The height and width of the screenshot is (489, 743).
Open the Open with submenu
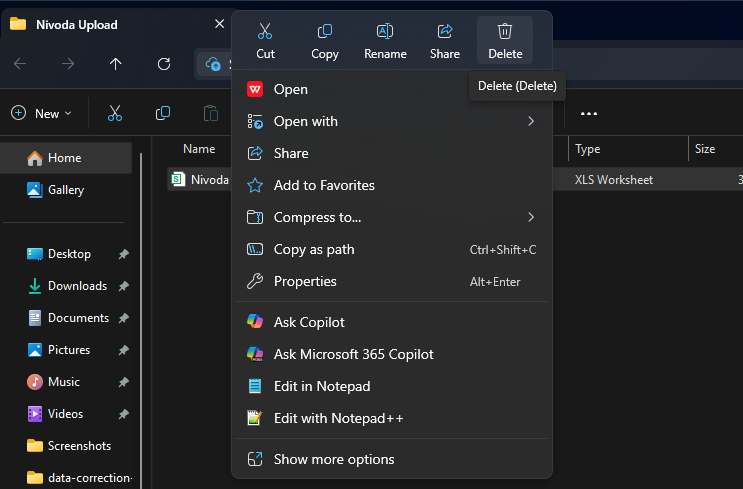[392, 121]
